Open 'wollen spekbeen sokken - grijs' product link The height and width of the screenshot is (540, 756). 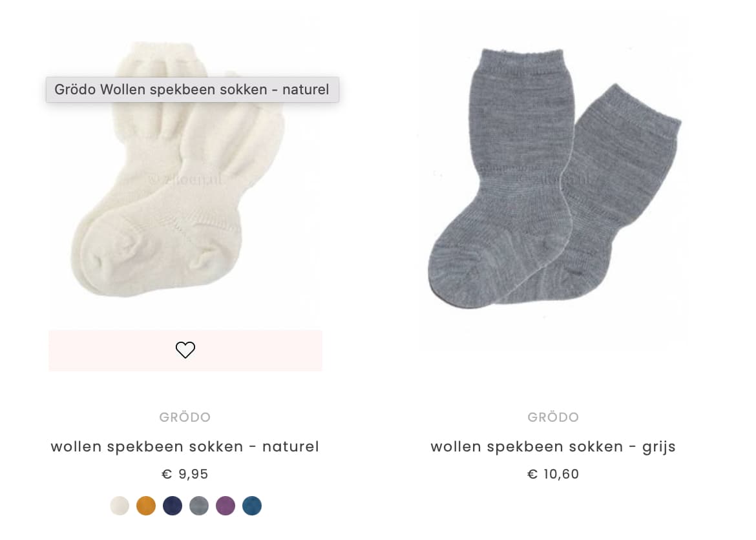(x=553, y=446)
